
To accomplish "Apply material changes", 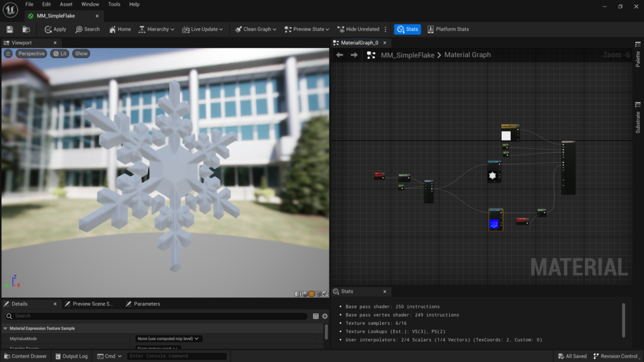I will pyautogui.click(x=56, y=29).
